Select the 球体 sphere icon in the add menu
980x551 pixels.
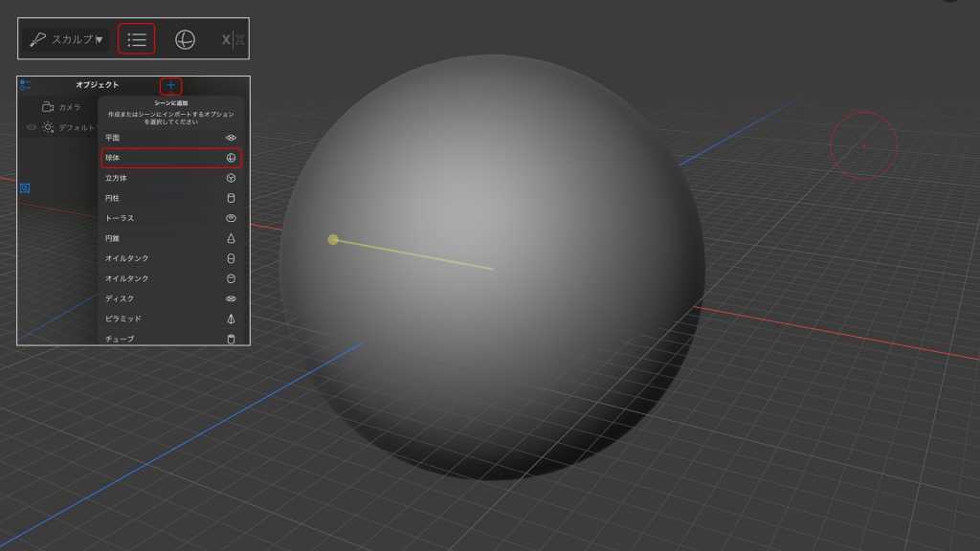coord(230,159)
